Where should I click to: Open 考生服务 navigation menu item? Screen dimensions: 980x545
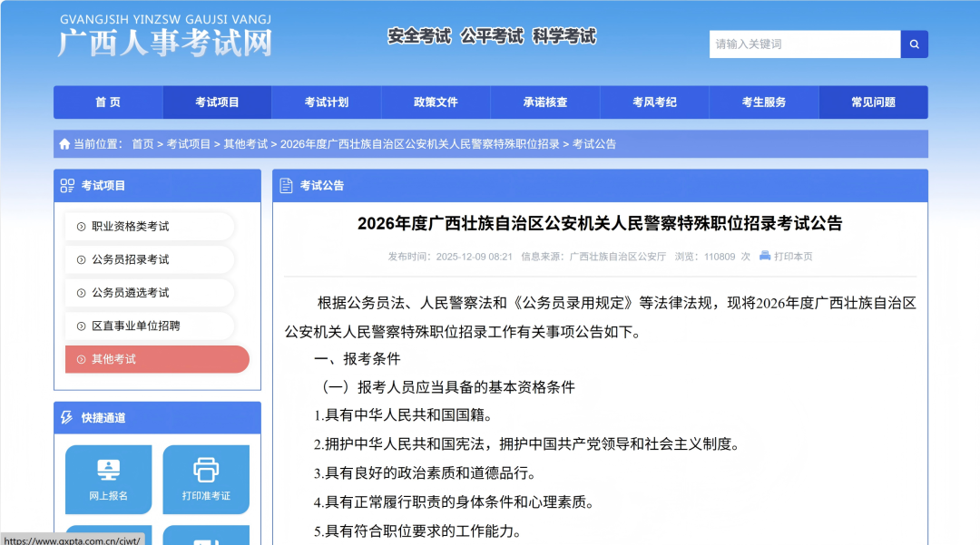click(x=764, y=102)
